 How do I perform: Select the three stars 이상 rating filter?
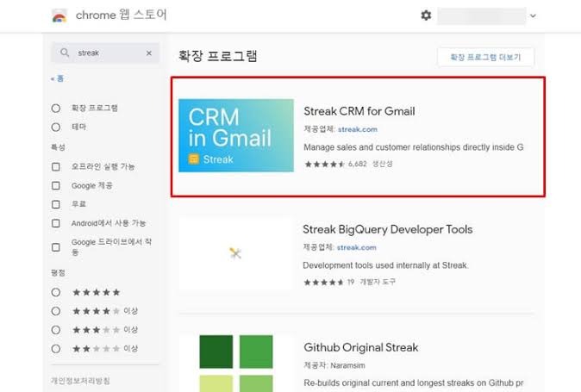pos(56,330)
